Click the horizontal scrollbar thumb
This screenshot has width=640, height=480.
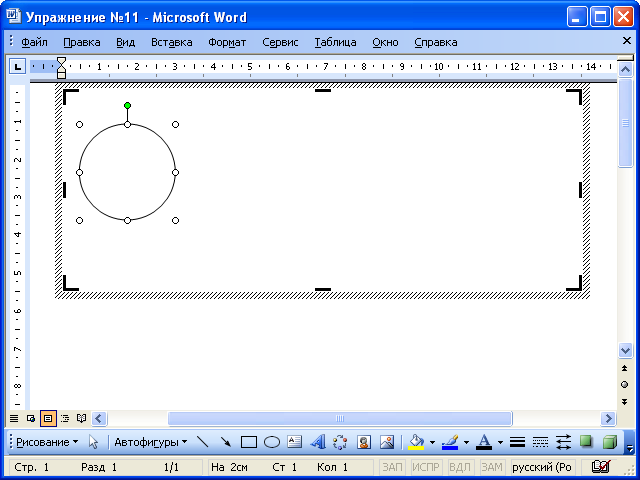pos(340,418)
